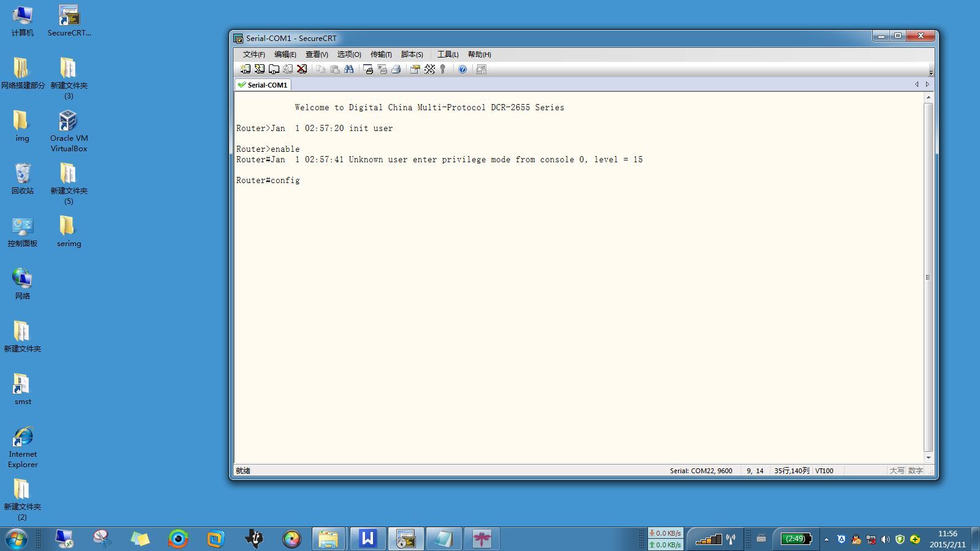Select the smst desktop shortcut
Viewport: 980px width, 551px height.
(23, 389)
